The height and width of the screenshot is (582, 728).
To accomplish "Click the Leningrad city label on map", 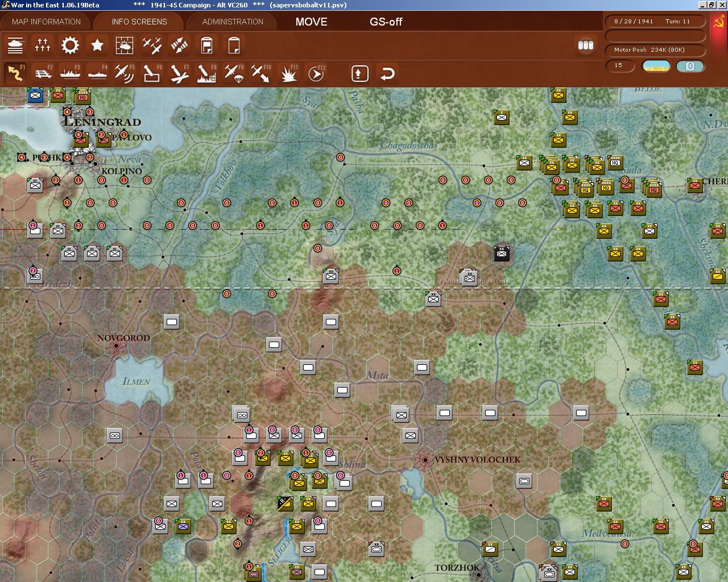I will point(102,122).
